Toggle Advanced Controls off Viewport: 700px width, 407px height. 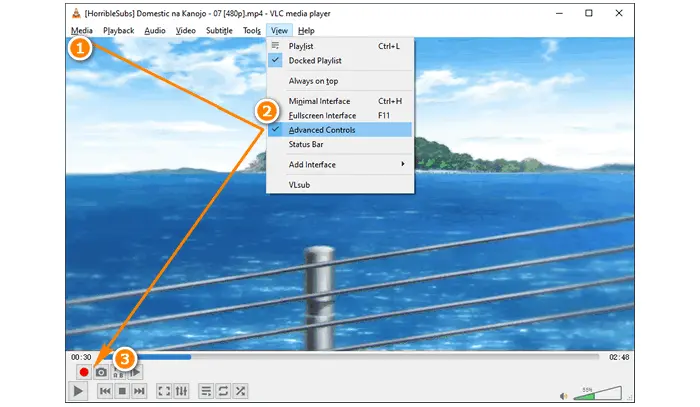coord(340,130)
